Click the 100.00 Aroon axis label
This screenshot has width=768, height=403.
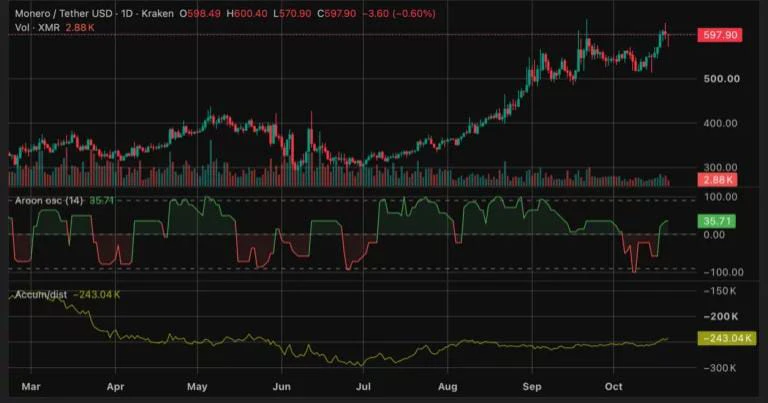(720, 197)
